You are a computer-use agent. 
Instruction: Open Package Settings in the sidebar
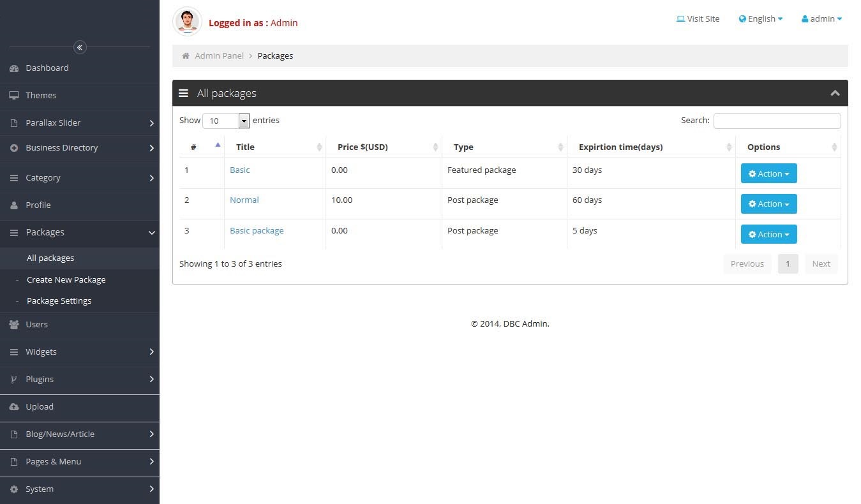tap(59, 301)
